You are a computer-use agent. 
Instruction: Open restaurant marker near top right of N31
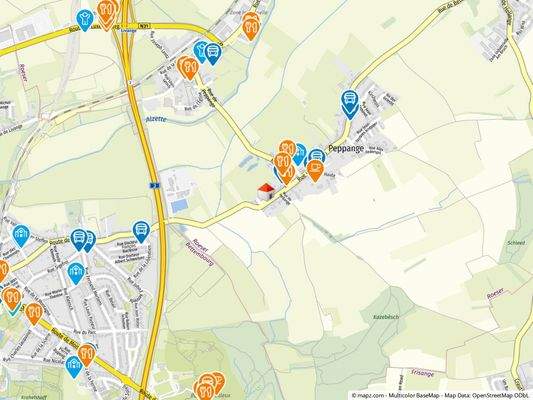pos(251,27)
